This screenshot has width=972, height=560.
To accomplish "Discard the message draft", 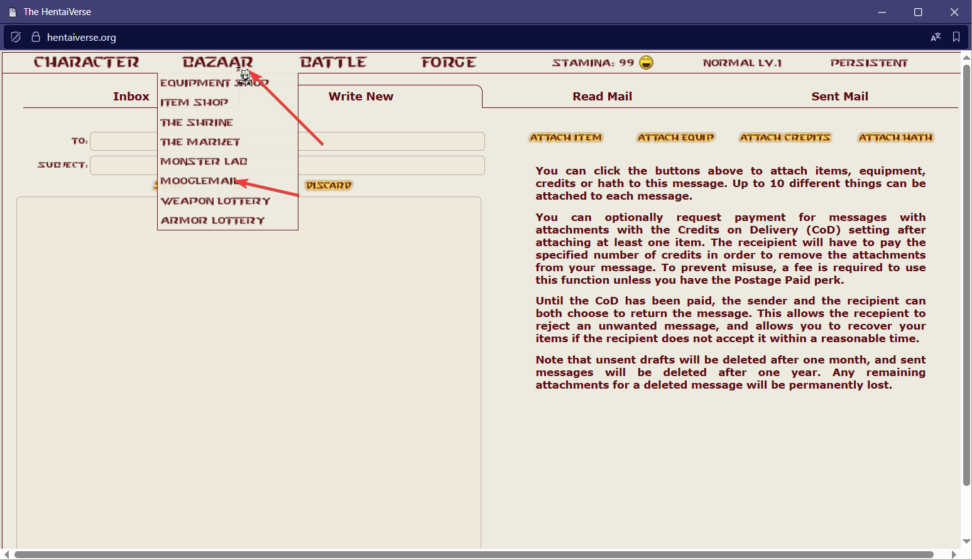I will pos(329,185).
